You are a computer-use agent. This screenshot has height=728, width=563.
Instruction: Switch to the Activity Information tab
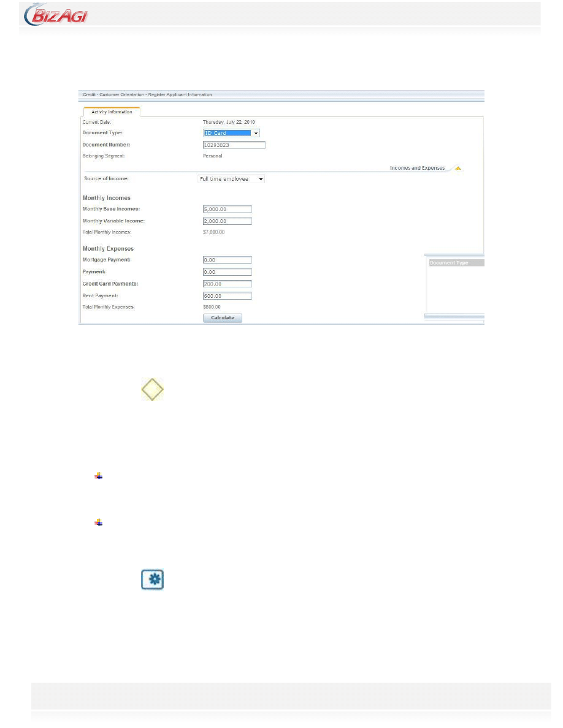coord(112,112)
